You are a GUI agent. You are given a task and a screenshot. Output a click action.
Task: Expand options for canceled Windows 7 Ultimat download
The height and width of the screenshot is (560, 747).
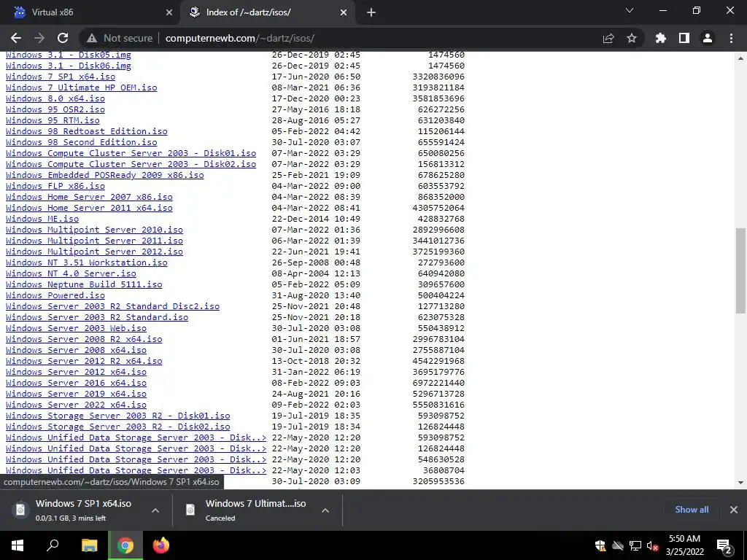tap(325, 510)
